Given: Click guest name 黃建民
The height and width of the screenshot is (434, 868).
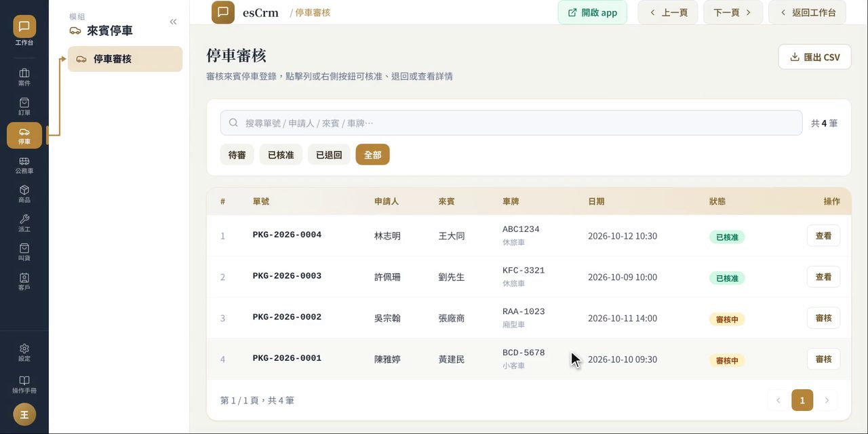Looking at the screenshot, I should coord(452,359).
